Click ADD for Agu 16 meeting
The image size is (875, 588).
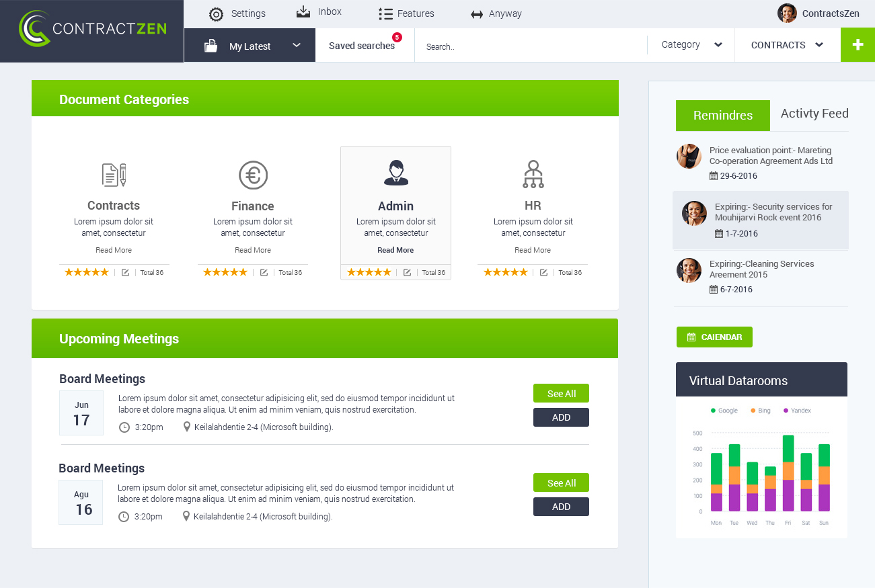point(561,507)
